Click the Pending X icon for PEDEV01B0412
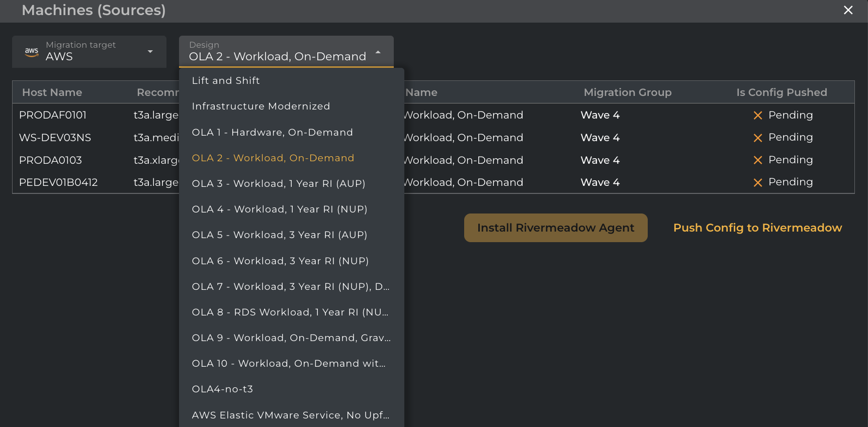The height and width of the screenshot is (427, 868). pos(758,182)
